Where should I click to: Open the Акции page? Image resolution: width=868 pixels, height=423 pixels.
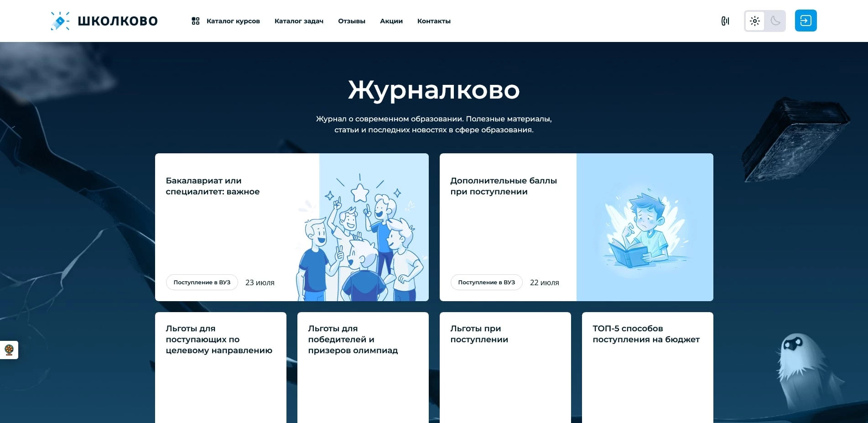coord(391,21)
